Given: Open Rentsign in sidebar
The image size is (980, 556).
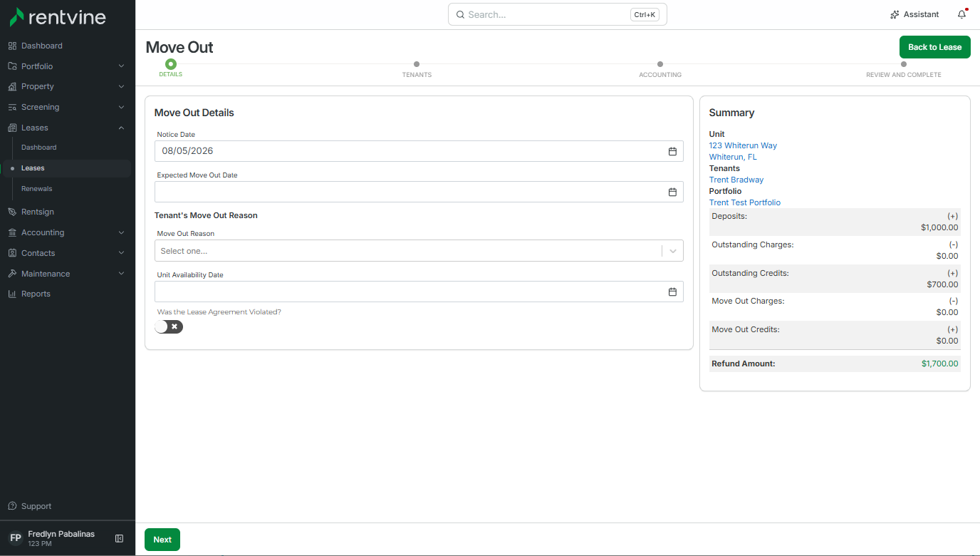Looking at the screenshot, I should 38,212.
